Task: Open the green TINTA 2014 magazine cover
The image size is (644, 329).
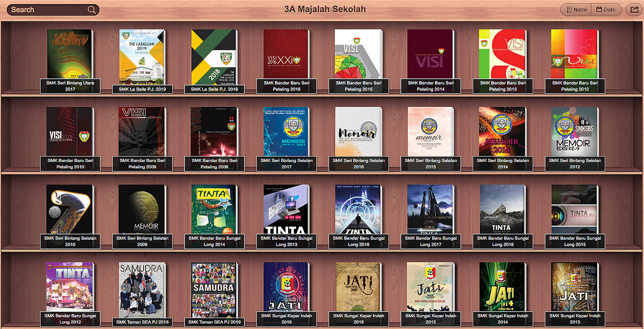Action: 214,209
